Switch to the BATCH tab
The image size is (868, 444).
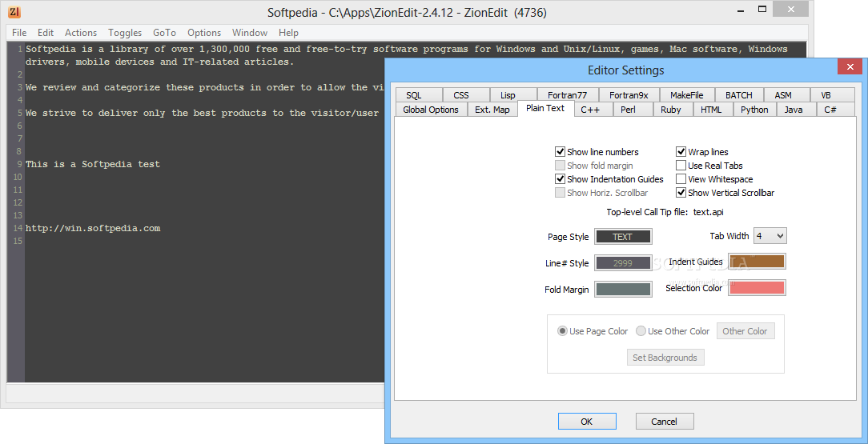pos(739,95)
